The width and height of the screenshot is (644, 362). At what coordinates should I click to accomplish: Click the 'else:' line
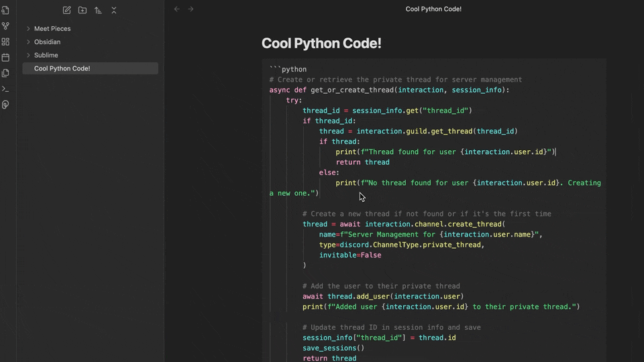click(x=329, y=172)
